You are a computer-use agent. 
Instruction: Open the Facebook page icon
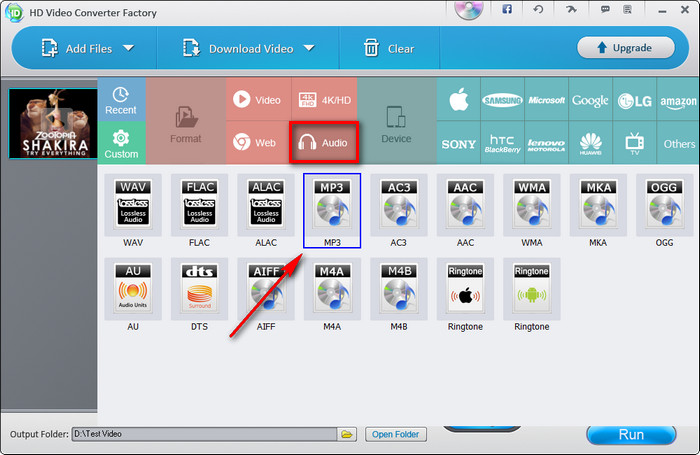pos(507,10)
